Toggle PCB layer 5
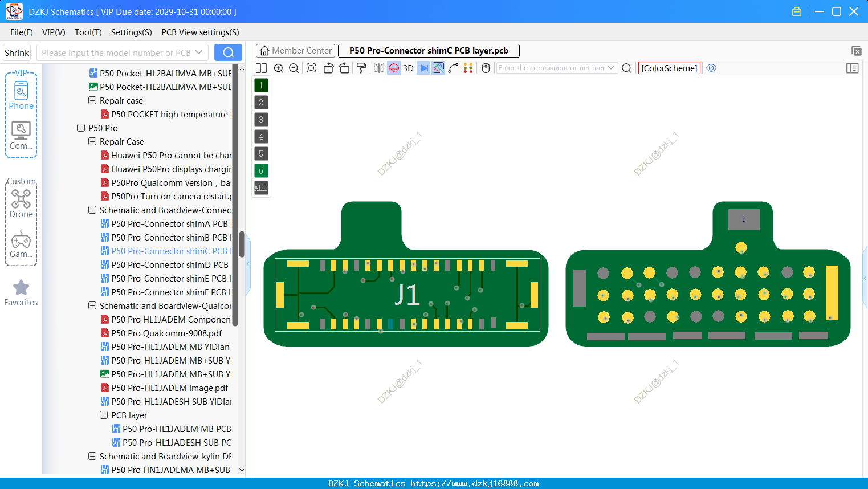This screenshot has width=868, height=489. pyautogui.click(x=261, y=154)
